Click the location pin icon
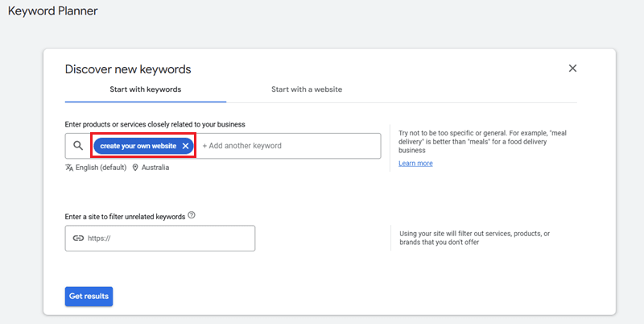Image resolution: width=644 pixels, height=324 pixels. (x=135, y=168)
